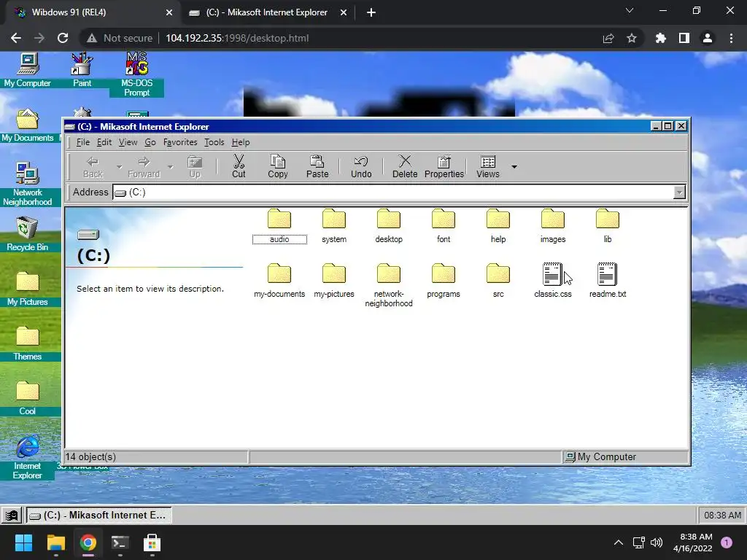This screenshot has width=747, height=560.
Task: Click the Forward toolbar button
Action: (x=144, y=166)
